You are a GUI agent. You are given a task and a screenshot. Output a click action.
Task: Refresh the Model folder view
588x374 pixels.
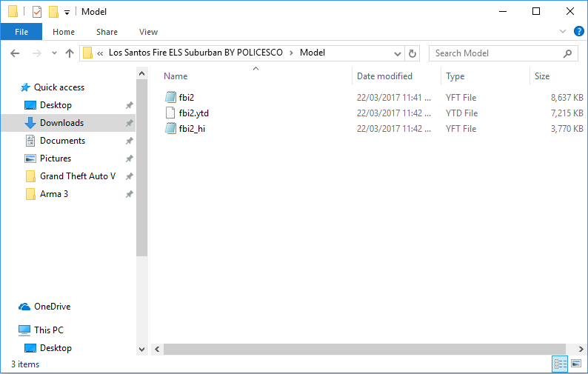coord(412,53)
